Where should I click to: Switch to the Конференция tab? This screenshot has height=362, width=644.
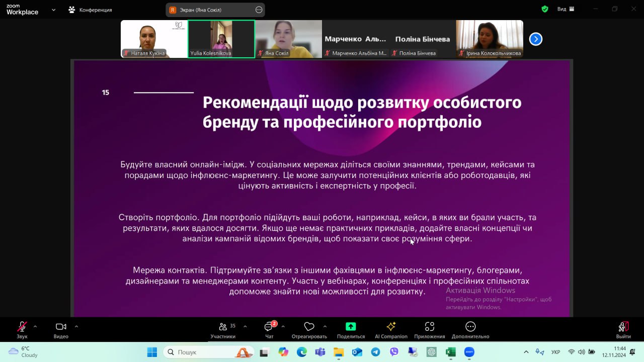[x=91, y=10]
